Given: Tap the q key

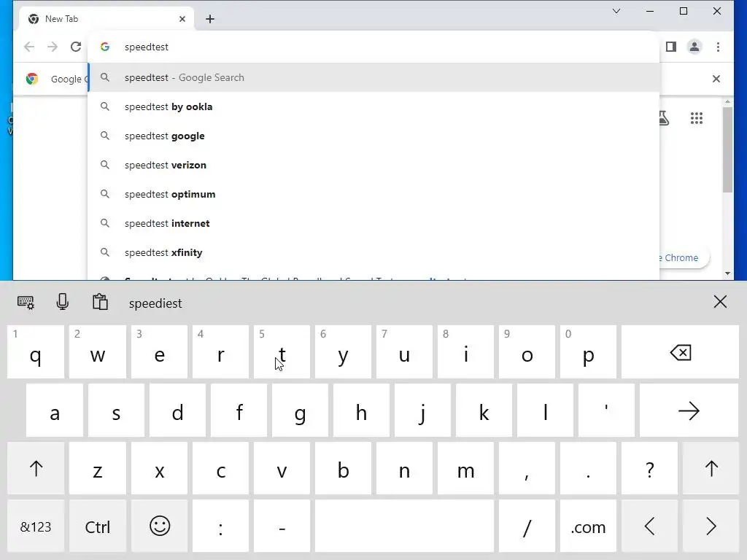Looking at the screenshot, I should coord(36,352).
